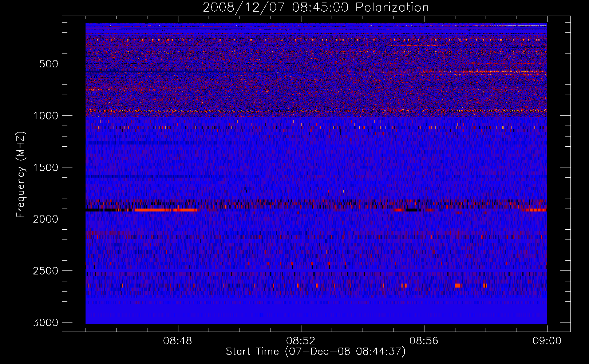Select the 2500 frequency tick label
589x364 pixels.
[46, 271]
